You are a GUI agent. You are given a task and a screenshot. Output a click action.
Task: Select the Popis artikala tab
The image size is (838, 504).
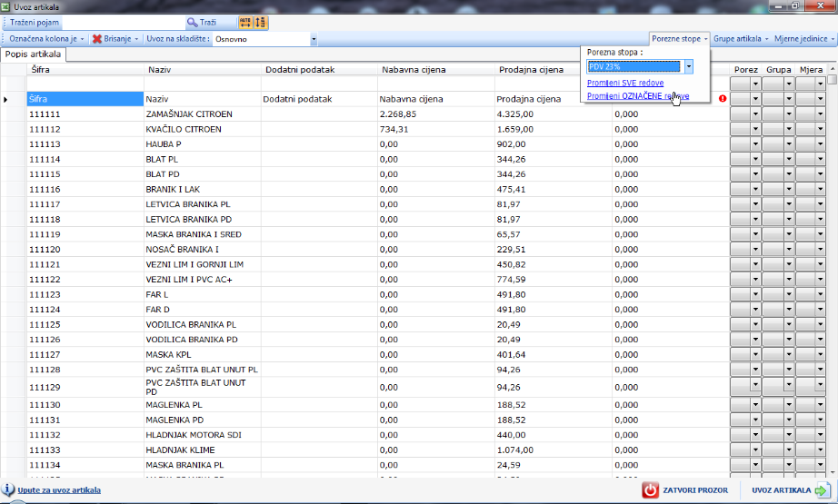tap(33, 54)
